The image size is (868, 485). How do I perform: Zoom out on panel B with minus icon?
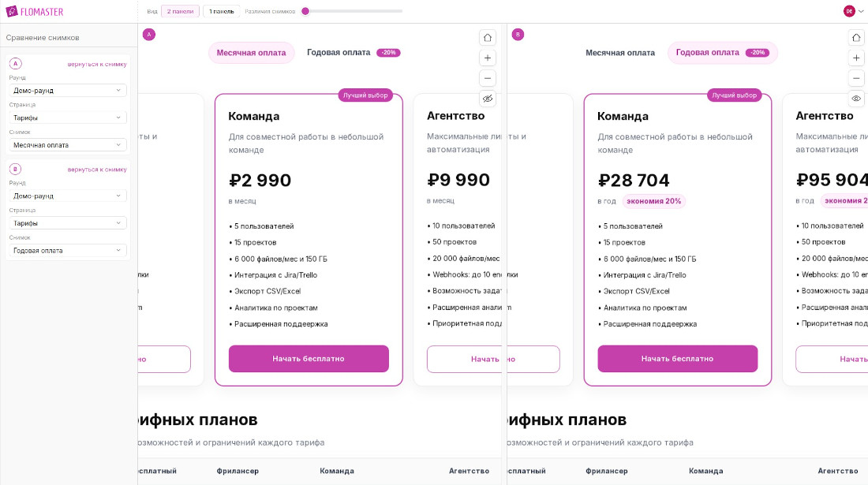click(x=856, y=78)
